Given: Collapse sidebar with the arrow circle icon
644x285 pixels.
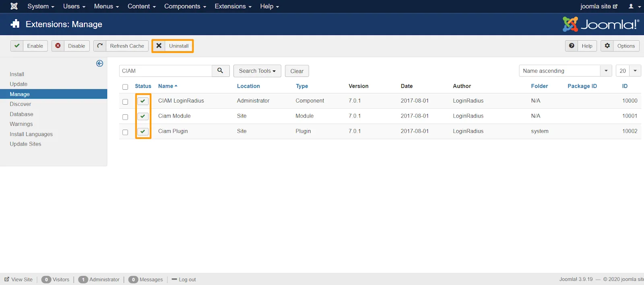Looking at the screenshot, I should coord(100,64).
